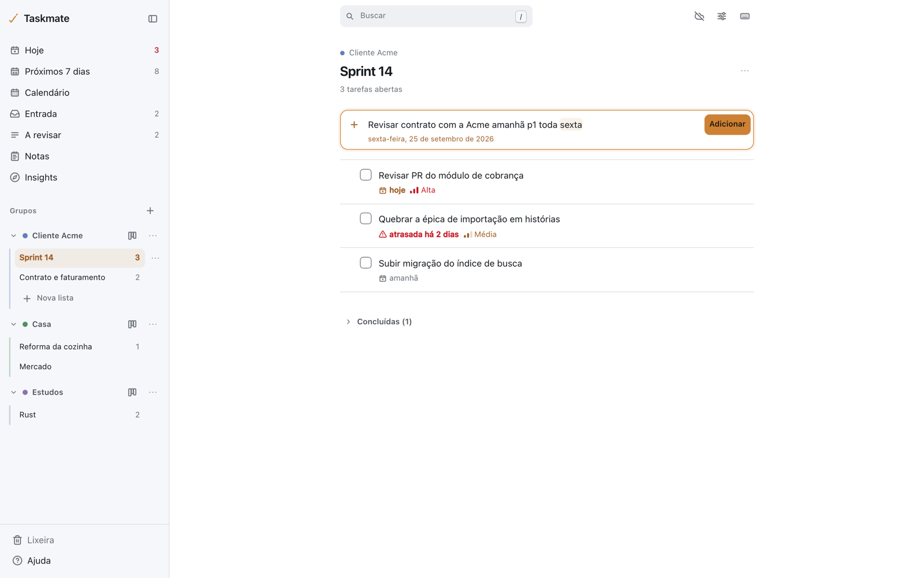Open the Calendário view

[x=84, y=93]
